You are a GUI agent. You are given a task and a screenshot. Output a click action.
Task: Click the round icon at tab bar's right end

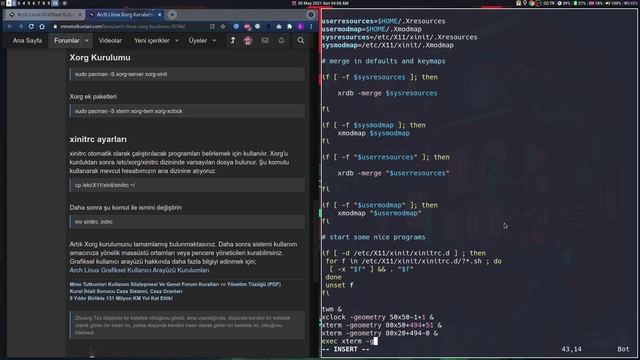tap(311, 15)
